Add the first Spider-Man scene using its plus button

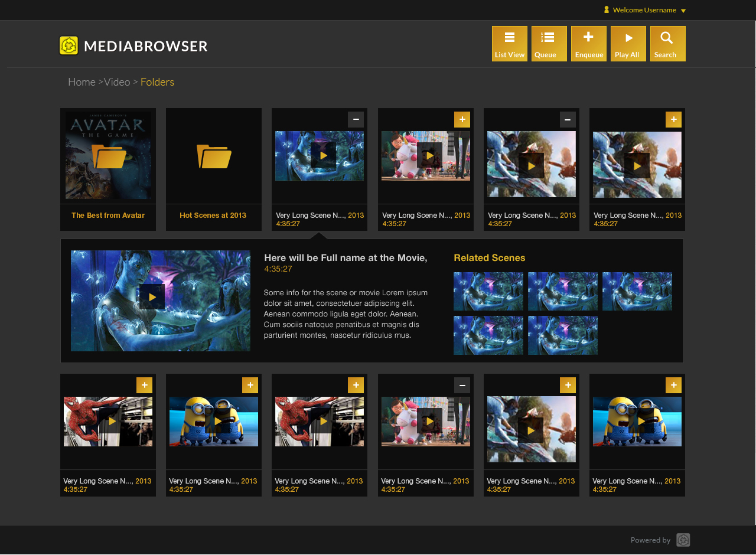[x=144, y=385]
